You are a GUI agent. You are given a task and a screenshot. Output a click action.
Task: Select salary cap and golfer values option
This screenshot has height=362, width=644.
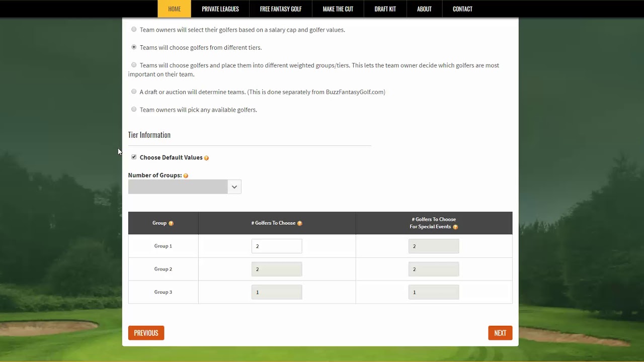coord(134,30)
